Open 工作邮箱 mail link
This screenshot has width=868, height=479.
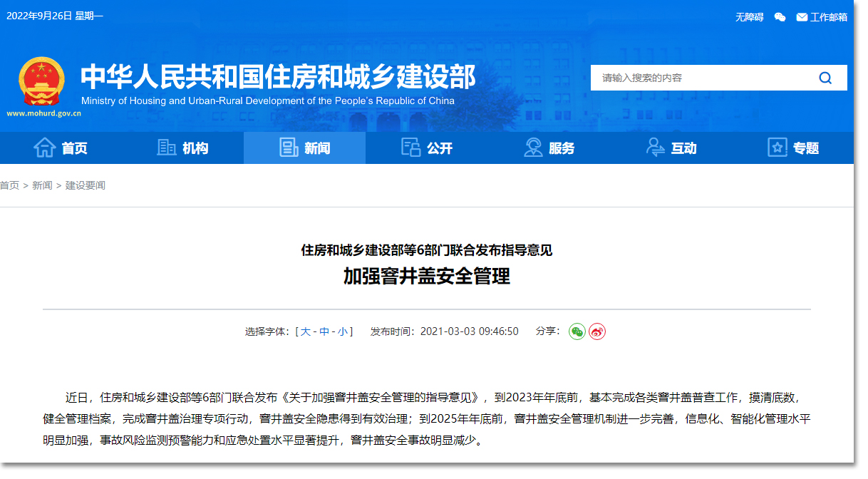822,17
